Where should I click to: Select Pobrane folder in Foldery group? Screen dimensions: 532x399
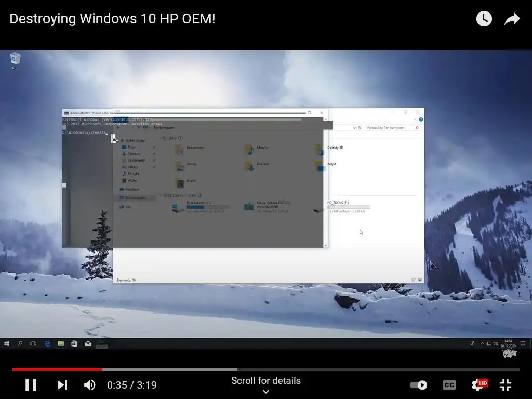tap(257, 166)
